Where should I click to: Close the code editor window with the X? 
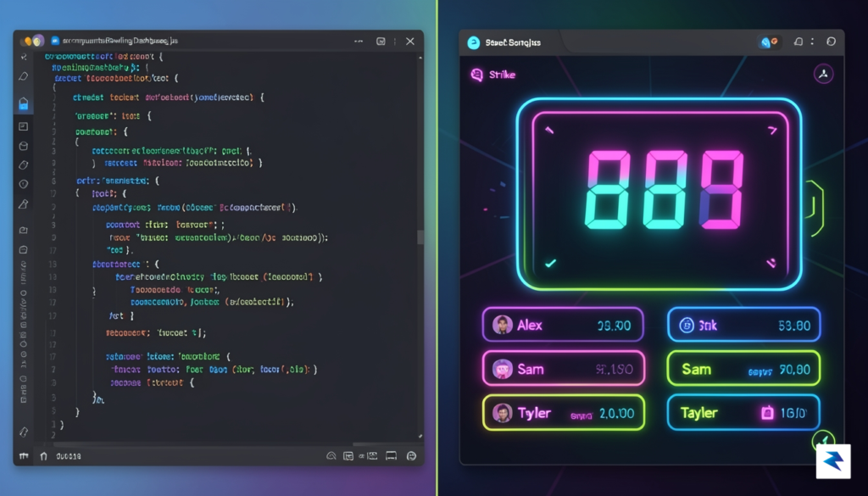coord(410,41)
